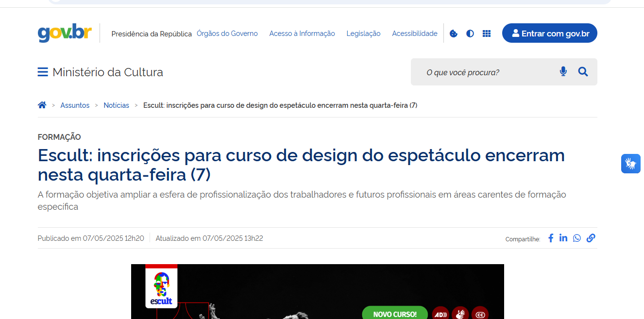Click the Presidência da República text
The height and width of the screenshot is (319, 644).
click(152, 34)
